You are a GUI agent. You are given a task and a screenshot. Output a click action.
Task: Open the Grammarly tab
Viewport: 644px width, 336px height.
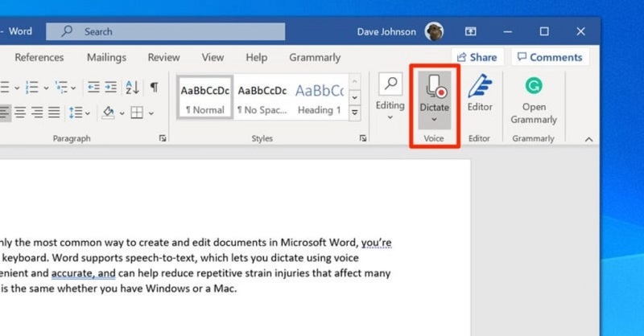point(315,57)
